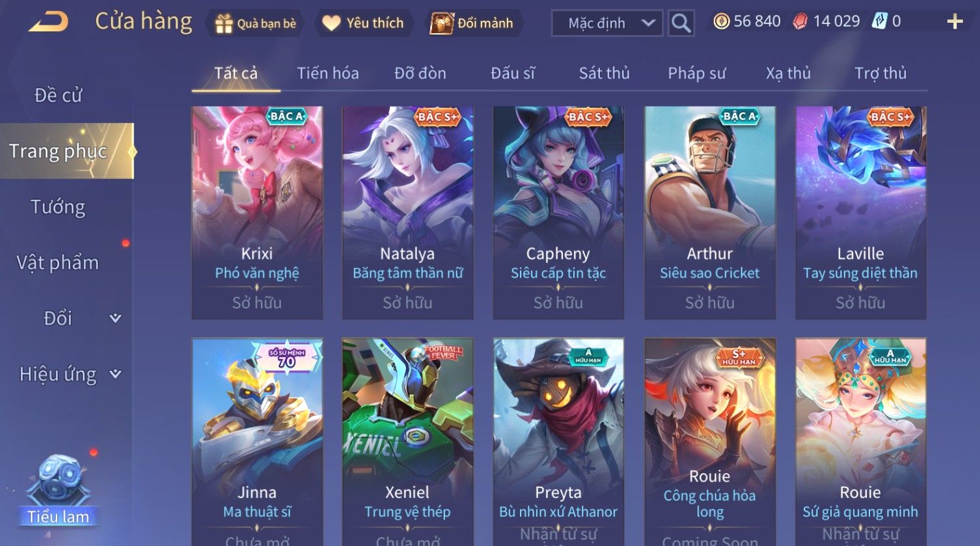Select the Đề cử sidebar item
The width and height of the screenshot is (980, 546).
[x=58, y=95]
